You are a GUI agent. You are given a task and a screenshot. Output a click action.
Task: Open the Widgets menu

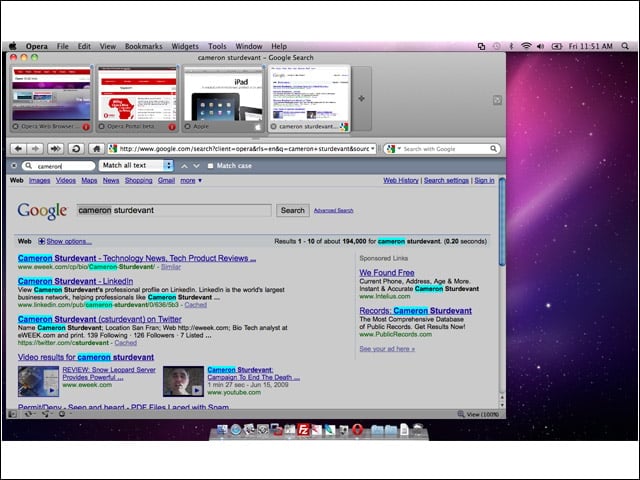(x=185, y=46)
